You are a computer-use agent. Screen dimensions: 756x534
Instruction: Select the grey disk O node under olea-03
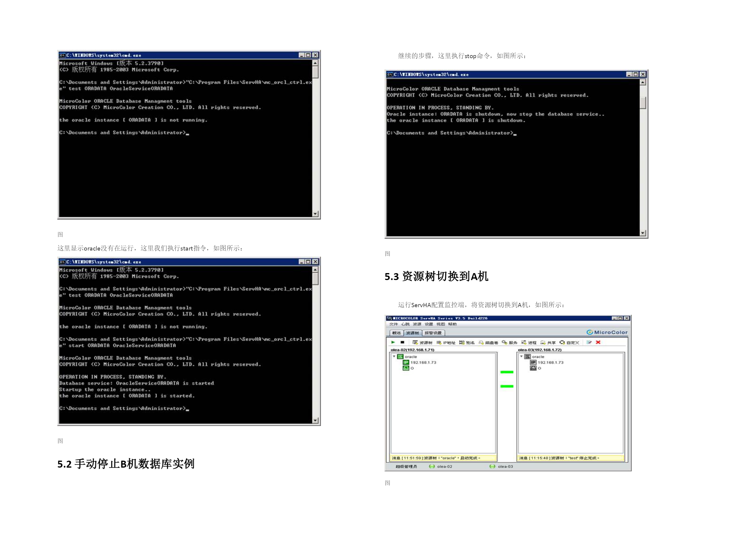coord(535,368)
